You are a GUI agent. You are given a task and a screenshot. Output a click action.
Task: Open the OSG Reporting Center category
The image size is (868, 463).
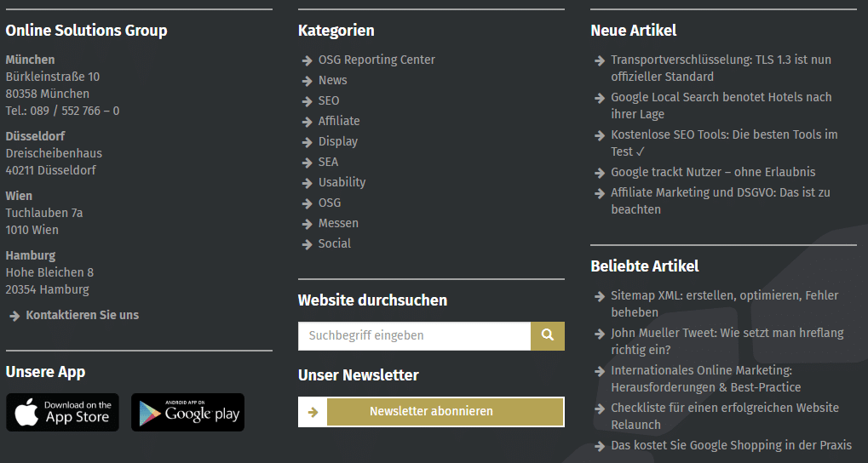point(377,60)
